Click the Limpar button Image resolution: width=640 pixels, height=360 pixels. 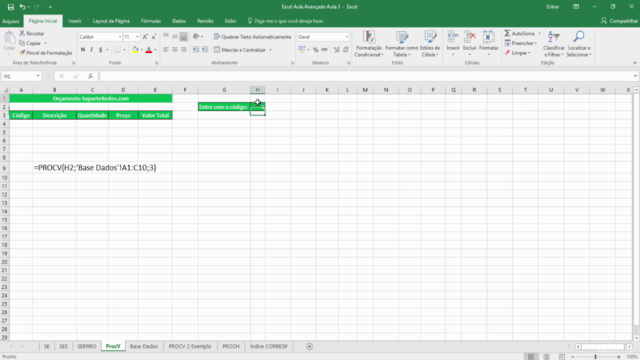518,53
